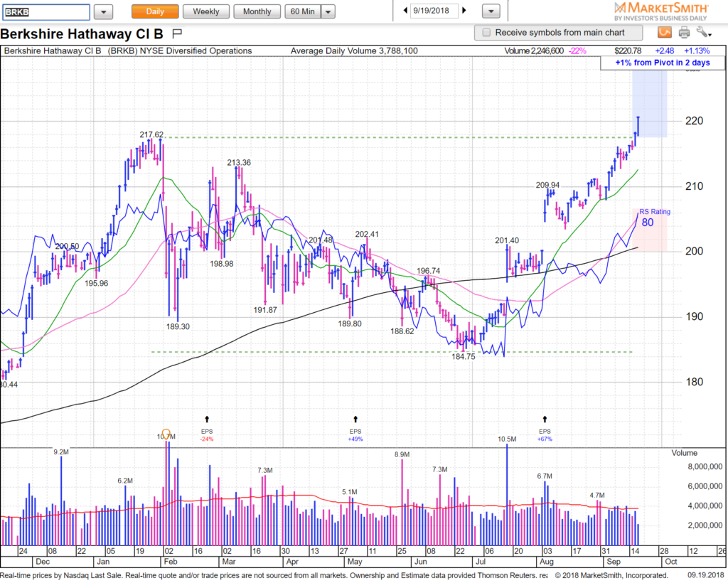Click the 4.7M volume label
This screenshot has height=588, width=728.
pyautogui.click(x=597, y=495)
